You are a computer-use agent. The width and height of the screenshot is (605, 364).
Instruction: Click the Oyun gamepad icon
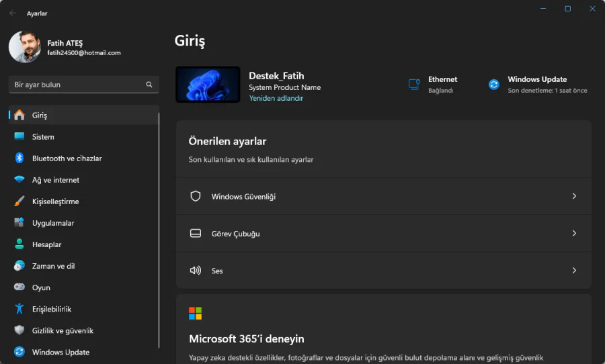pyautogui.click(x=19, y=287)
